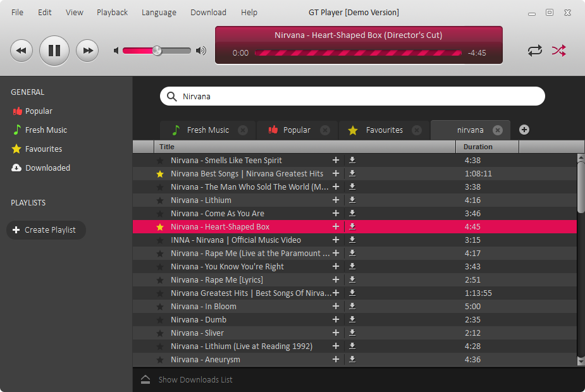Viewport: 585px width, 392px height.
Task: Open the Download menu
Action: click(208, 12)
